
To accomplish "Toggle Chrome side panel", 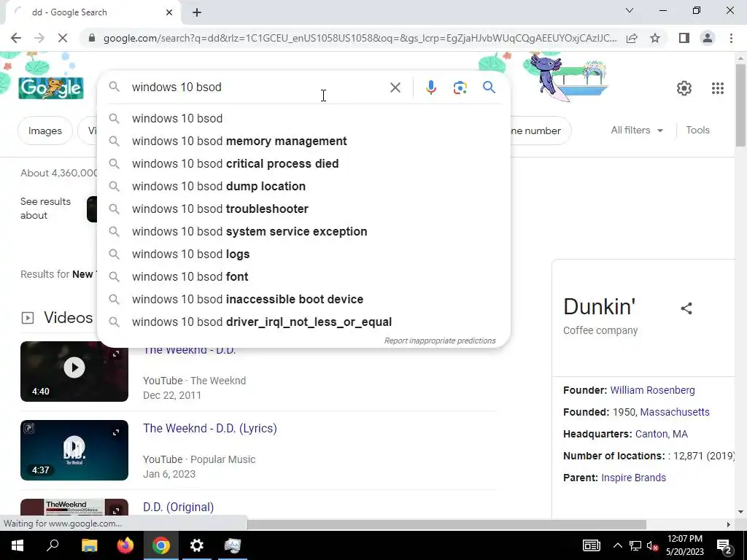I will click(684, 38).
